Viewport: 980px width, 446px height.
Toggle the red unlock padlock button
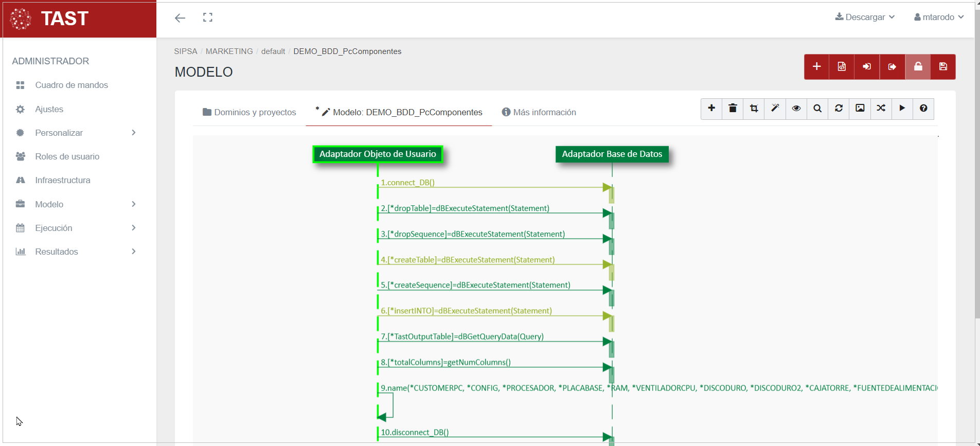click(918, 67)
